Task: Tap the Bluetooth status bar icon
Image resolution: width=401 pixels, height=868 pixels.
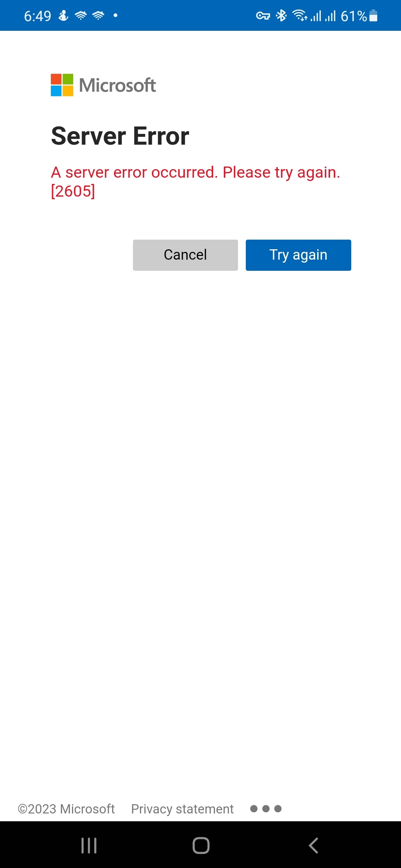Action: pos(281,16)
